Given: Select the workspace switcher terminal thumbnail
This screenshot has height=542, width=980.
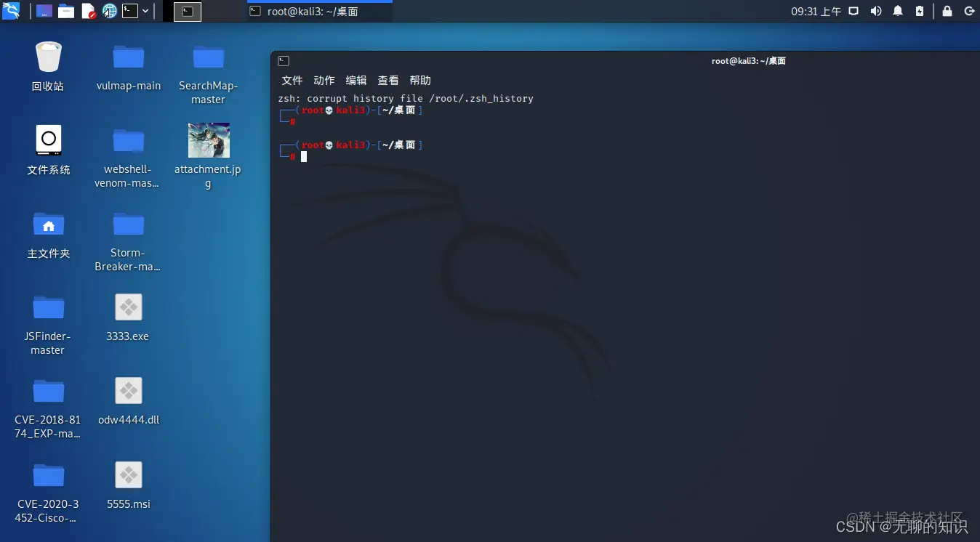Looking at the screenshot, I should coord(188,11).
